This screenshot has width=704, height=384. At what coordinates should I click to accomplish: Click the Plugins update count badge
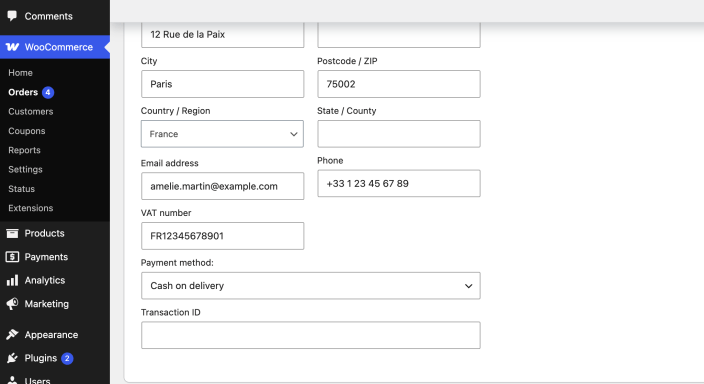point(67,358)
